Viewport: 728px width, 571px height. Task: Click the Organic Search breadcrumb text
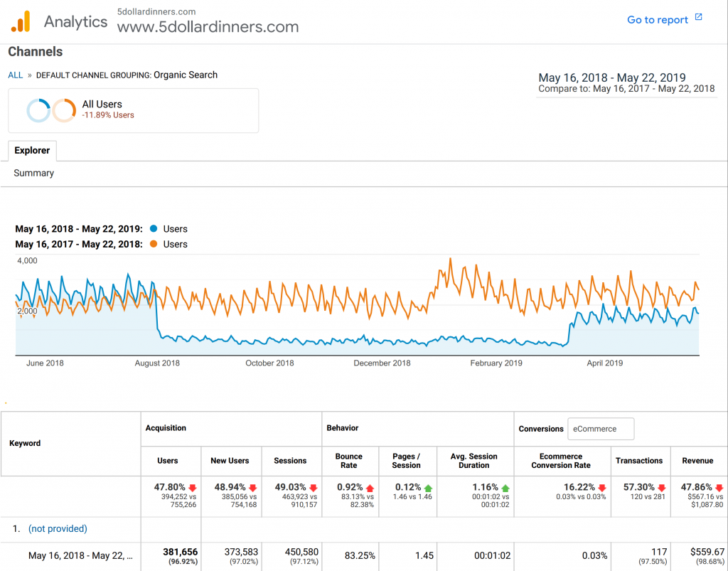[186, 75]
